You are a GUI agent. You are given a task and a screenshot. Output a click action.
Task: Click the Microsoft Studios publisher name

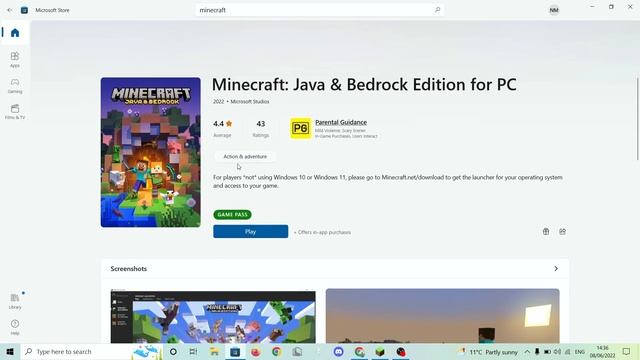point(250,102)
